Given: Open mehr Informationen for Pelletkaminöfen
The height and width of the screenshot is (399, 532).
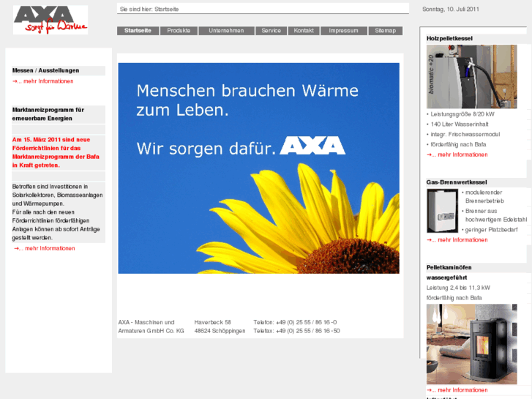Looking at the screenshot, I should (457, 389).
